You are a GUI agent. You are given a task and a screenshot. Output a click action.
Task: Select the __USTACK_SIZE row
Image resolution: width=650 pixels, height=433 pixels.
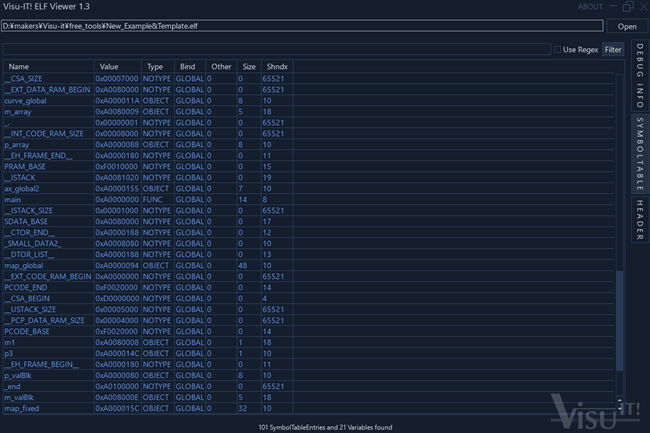pyautogui.click(x=308, y=309)
